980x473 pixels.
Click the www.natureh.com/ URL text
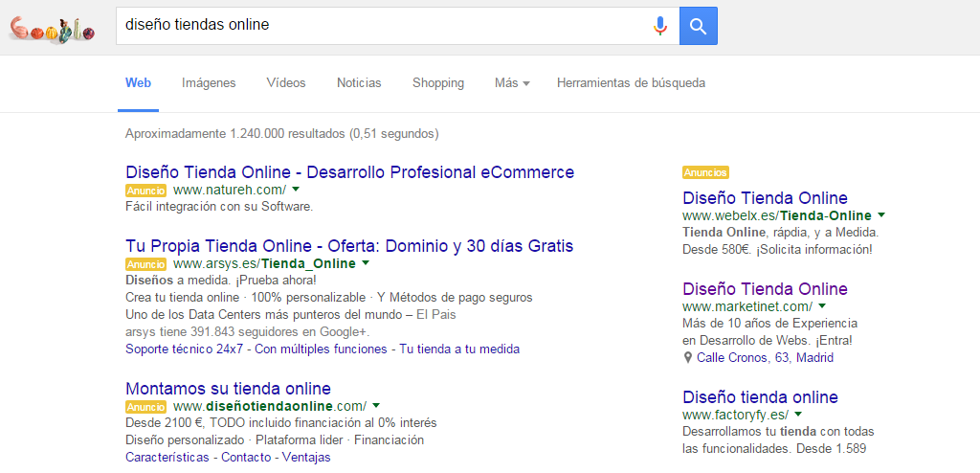coord(230,190)
